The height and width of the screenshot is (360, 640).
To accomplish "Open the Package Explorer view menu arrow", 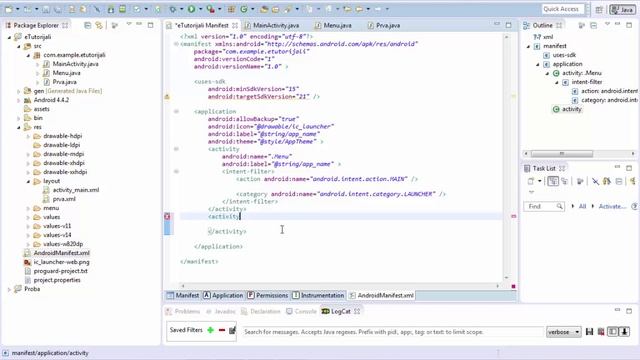I will pyautogui.click(x=129, y=24).
